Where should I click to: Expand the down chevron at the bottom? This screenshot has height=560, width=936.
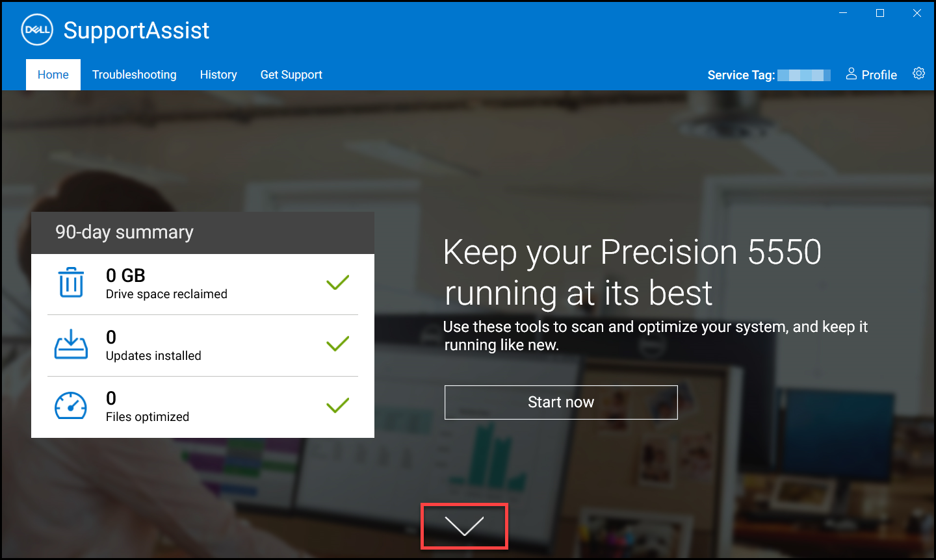click(464, 526)
